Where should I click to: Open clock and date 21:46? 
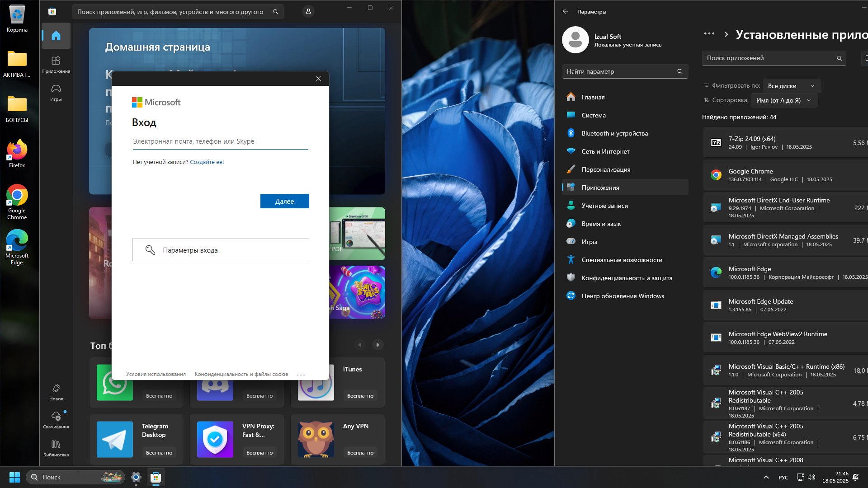pyautogui.click(x=835, y=477)
